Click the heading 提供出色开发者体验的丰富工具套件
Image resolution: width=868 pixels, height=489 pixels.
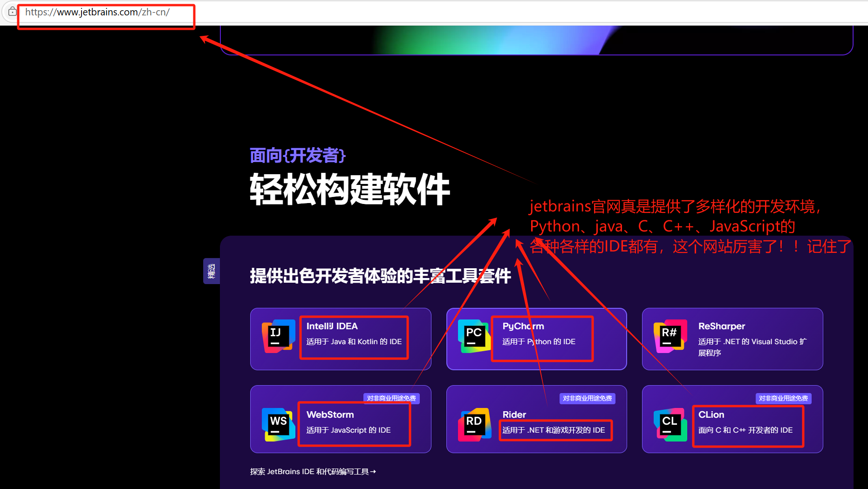point(381,276)
